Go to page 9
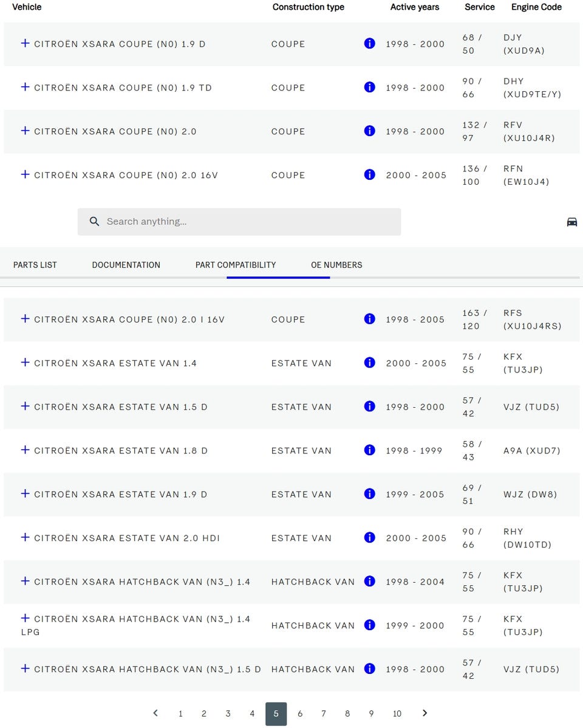Viewport: 583px width, 728px height. click(x=371, y=713)
